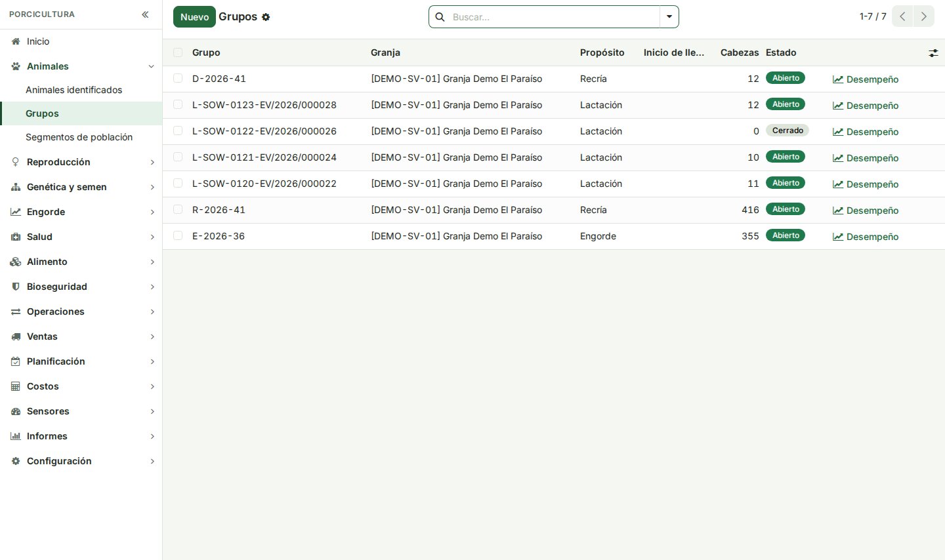
Task: Go to the next page arrow
Action: click(924, 16)
